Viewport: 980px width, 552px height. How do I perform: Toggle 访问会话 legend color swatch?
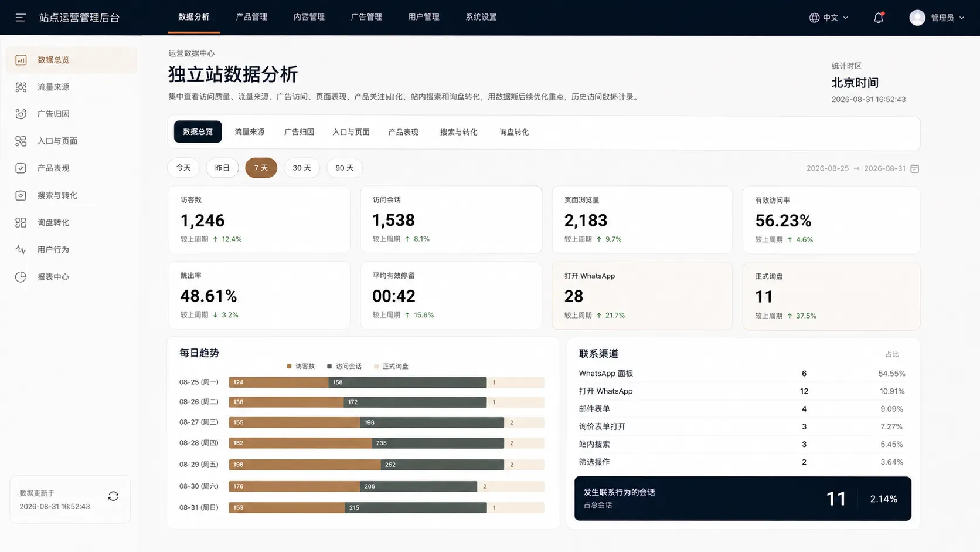329,366
